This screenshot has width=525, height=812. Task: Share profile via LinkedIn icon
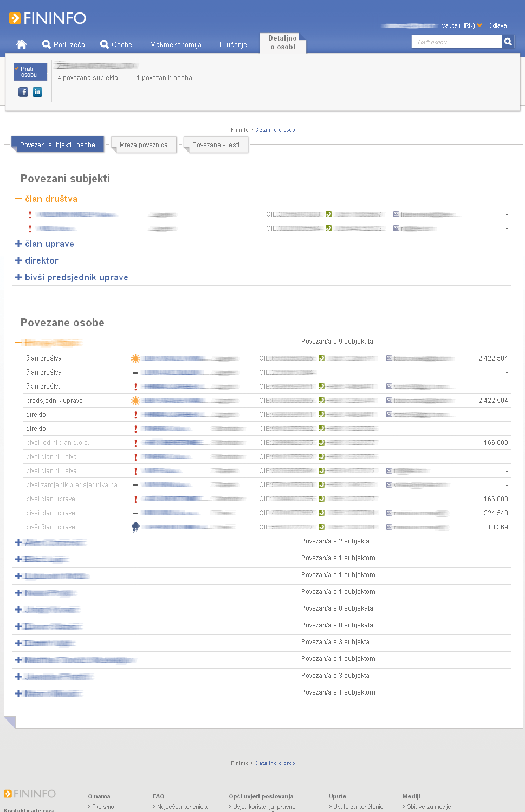click(x=37, y=92)
